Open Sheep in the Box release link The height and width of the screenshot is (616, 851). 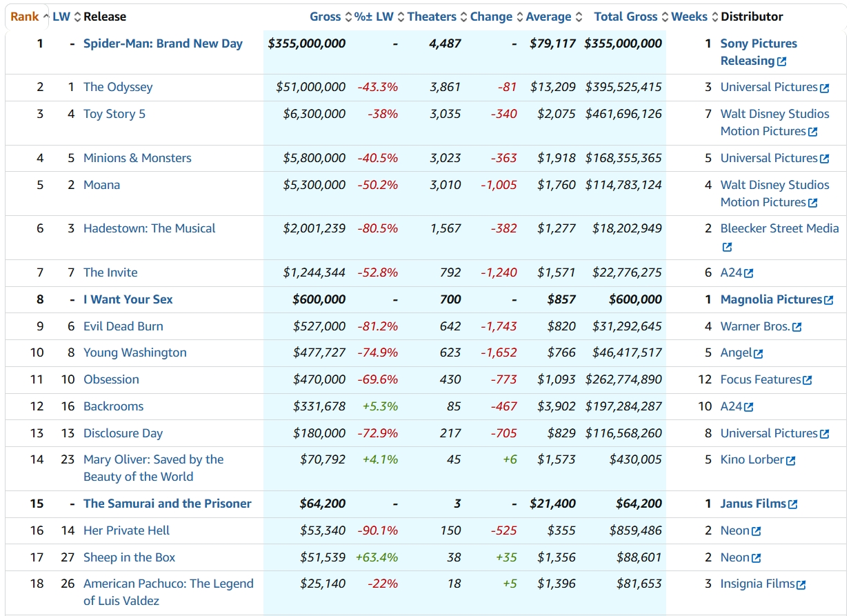[130, 557]
